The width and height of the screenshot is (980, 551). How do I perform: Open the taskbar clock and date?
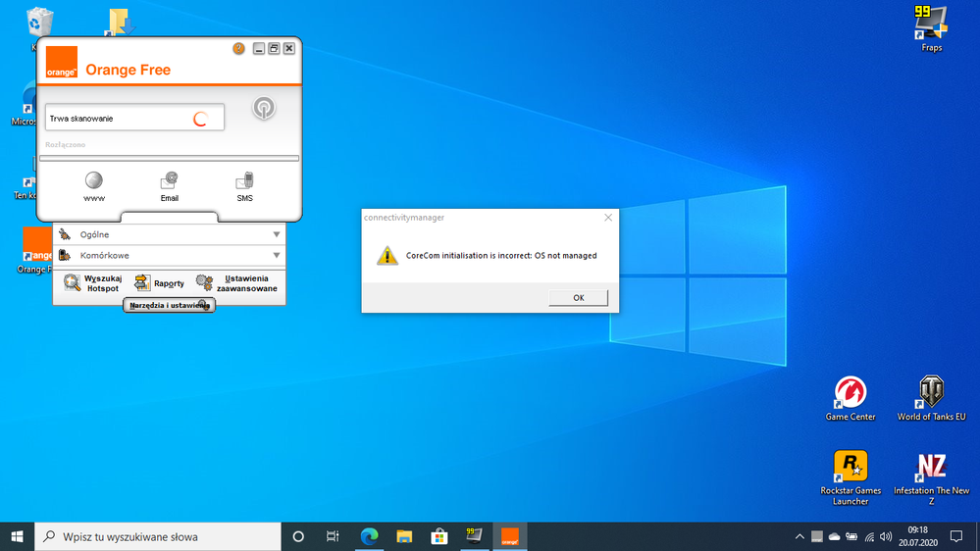tap(918, 536)
